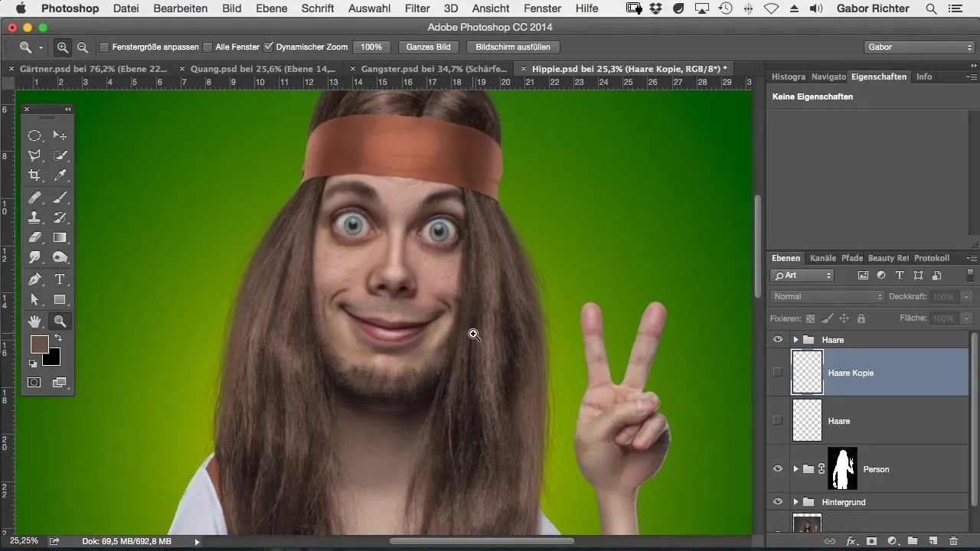The width and height of the screenshot is (980, 551).
Task: Select the Brush tool
Action: pos(60,197)
